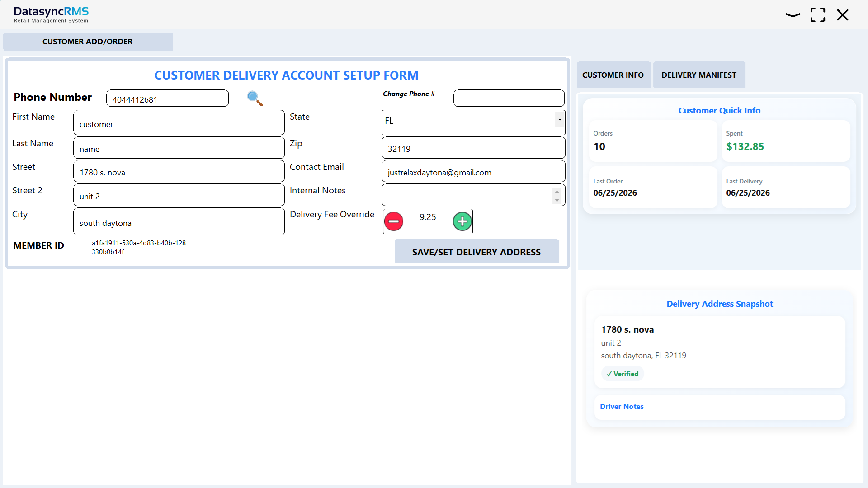Click the fullscreen icon in title bar
868x488 pixels.
[x=817, y=15]
